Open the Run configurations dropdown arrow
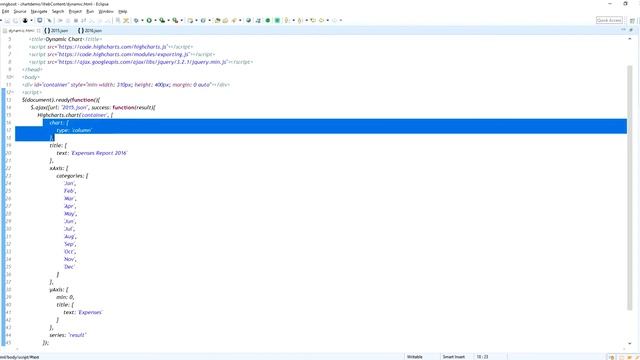The image size is (640, 360). (x=155, y=20)
